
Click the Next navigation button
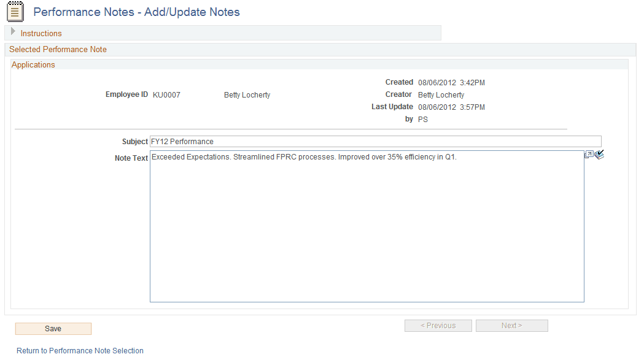tap(511, 325)
